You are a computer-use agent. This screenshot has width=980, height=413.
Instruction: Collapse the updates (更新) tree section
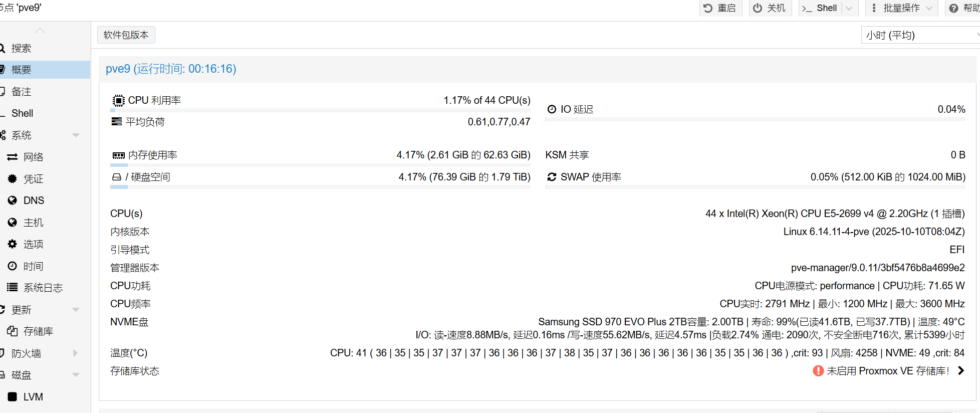[76, 310]
